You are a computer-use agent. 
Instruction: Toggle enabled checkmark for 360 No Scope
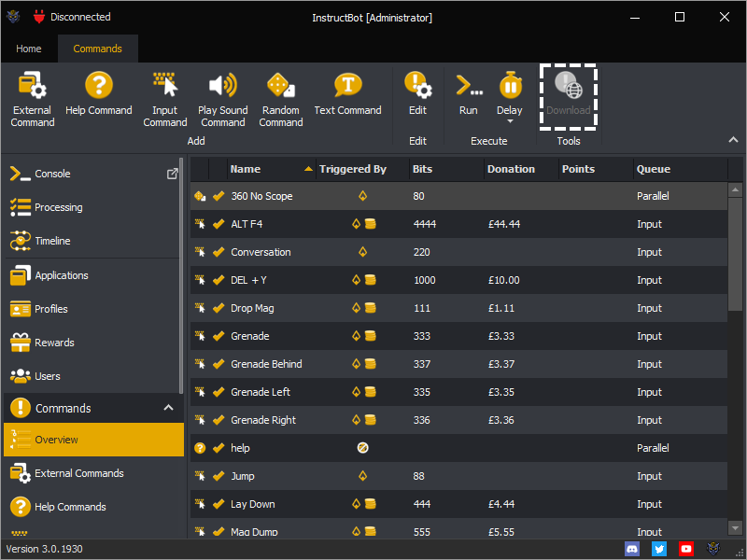pyautogui.click(x=218, y=196)
